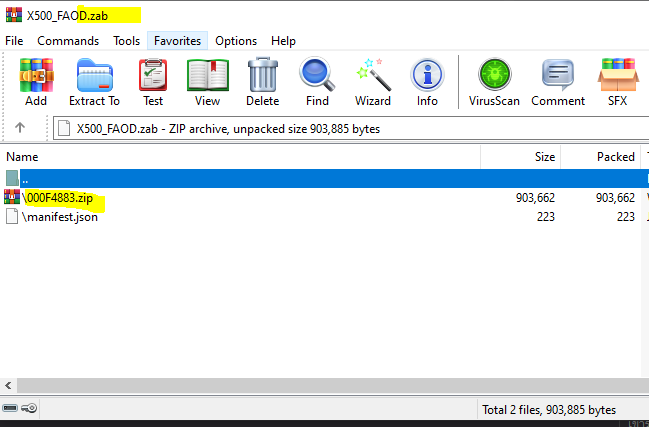Click the Delete trash can icon
Image resolution: width=649 pixels, height=427 pixels.
(262, 74)
